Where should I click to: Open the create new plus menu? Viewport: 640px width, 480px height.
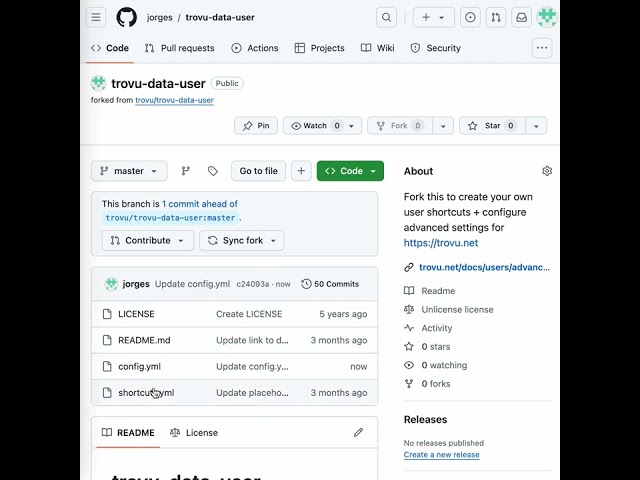pyautogui.click(x=433, y=18)
